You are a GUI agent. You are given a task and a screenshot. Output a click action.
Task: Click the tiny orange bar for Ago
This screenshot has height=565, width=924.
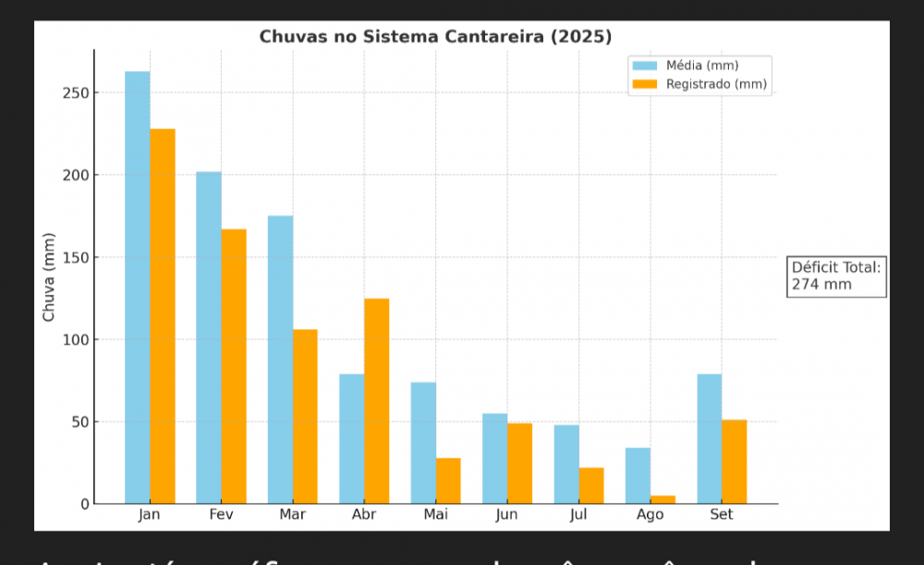pos(663,499)
